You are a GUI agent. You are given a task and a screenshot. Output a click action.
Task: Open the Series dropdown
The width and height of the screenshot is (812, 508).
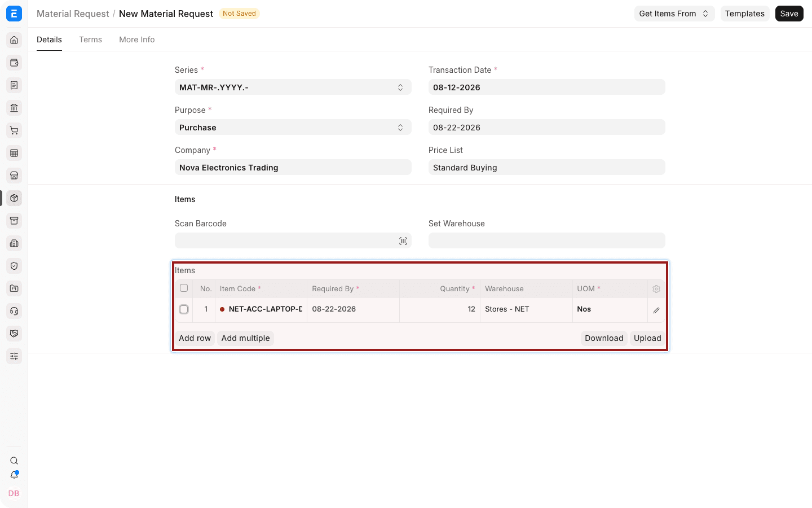click(x=293, y=87)
